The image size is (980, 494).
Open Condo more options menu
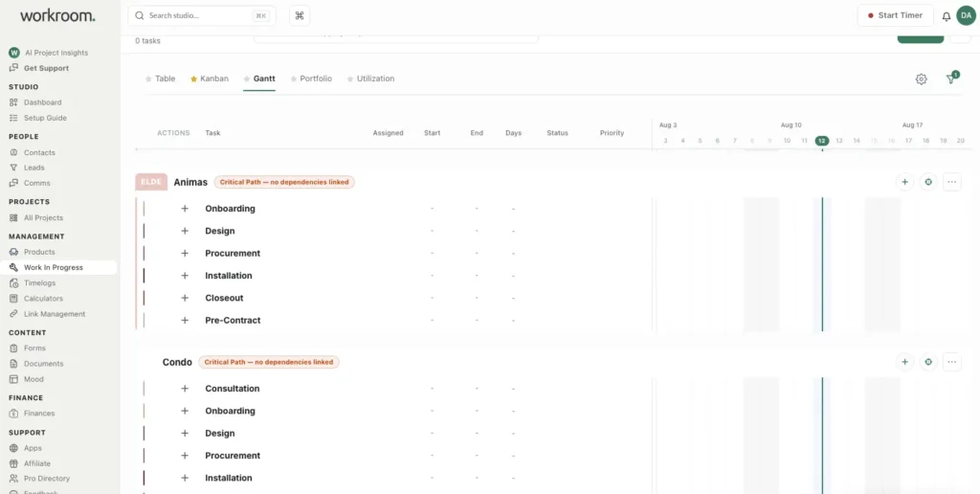click(x=952, y=362)
